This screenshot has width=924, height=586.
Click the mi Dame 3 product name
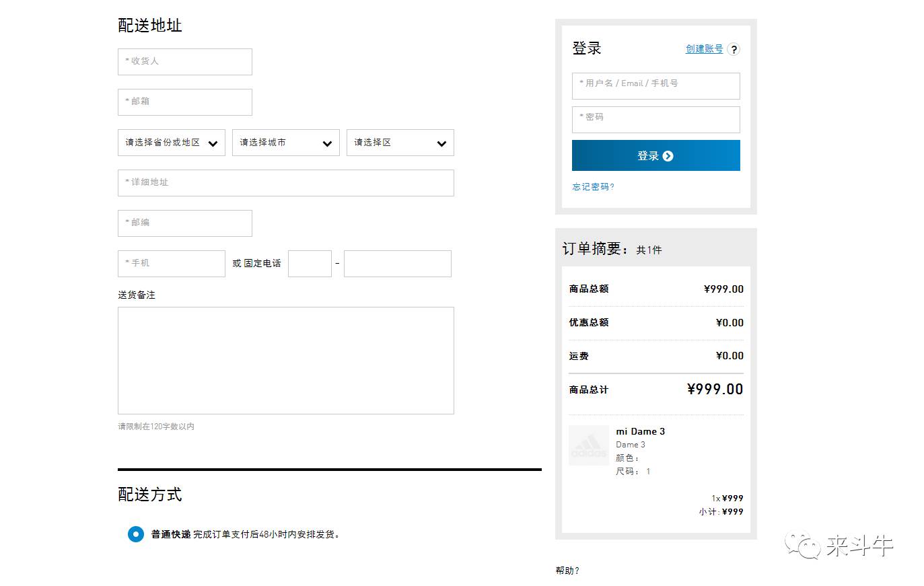641,431
